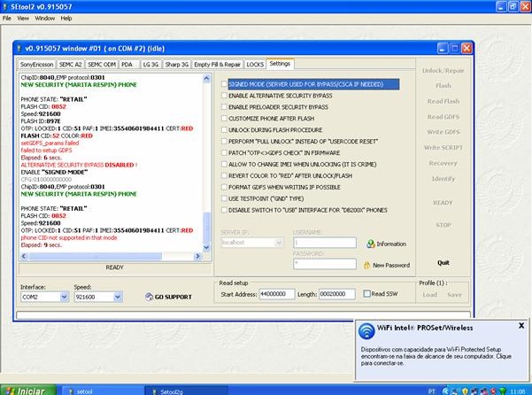Click the log scroll up arrow
Viewport: 532px width, 395px height.
click(206, 79)
